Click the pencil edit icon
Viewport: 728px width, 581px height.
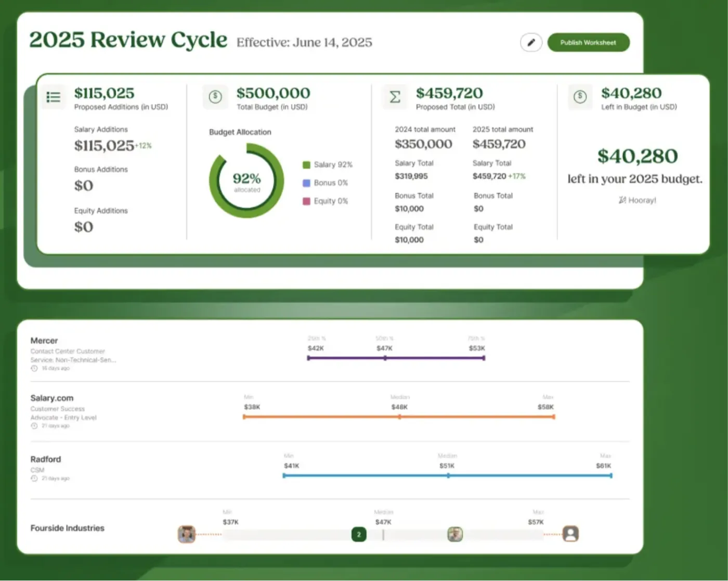click(531, 43)
